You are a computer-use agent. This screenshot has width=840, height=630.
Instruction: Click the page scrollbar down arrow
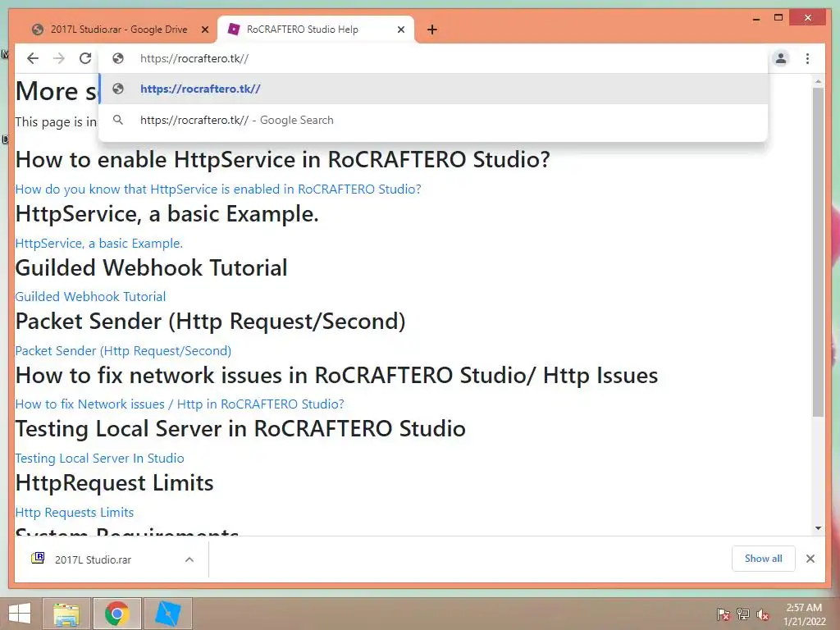818,528
